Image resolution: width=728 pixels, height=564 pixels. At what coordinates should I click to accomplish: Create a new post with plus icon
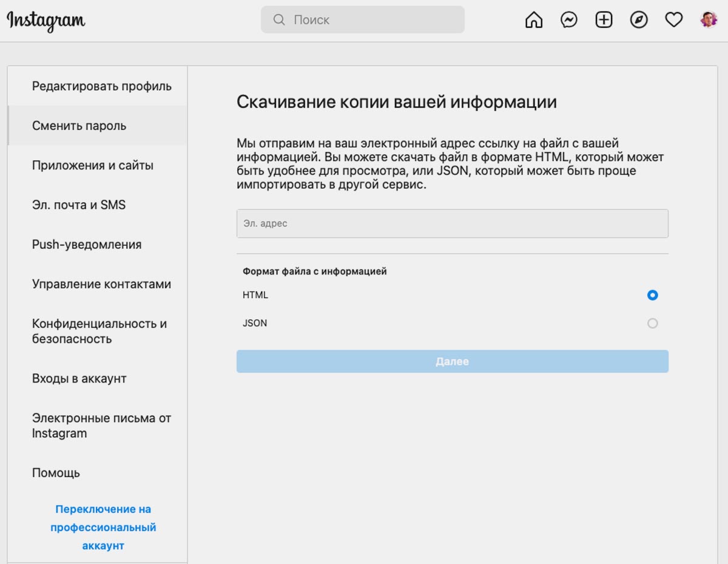(604, 20)
